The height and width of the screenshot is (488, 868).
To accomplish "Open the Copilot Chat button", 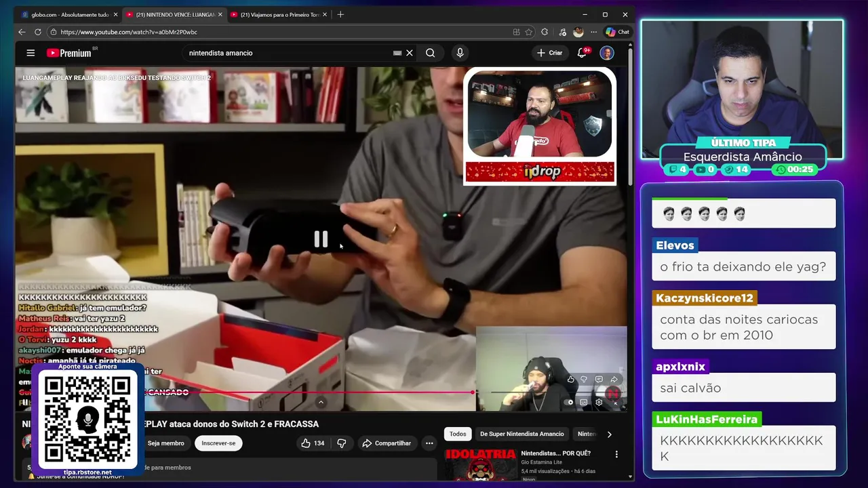I will tap(618, 32).
